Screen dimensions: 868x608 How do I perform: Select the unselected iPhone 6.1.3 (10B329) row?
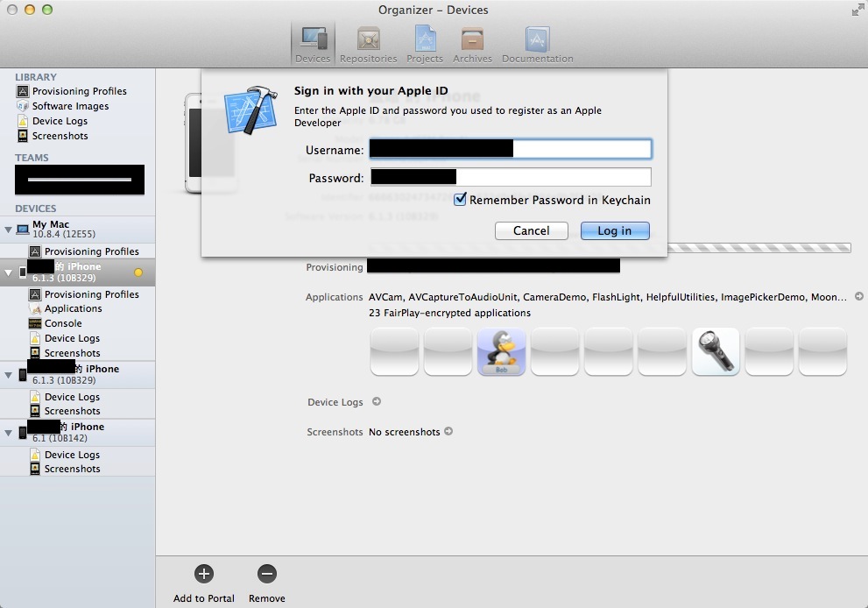coord(77,375)
